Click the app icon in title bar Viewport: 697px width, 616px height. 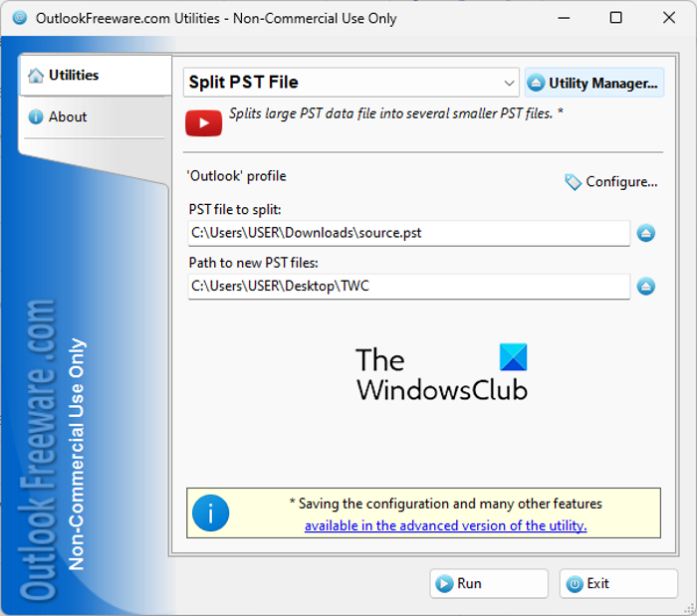20,18
